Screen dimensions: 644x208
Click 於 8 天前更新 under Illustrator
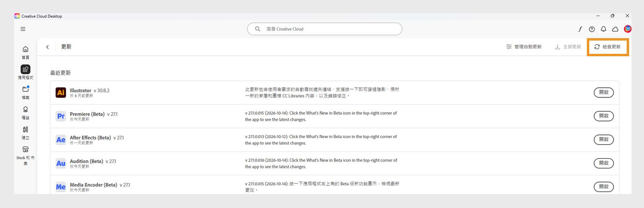tap(81, 96)
